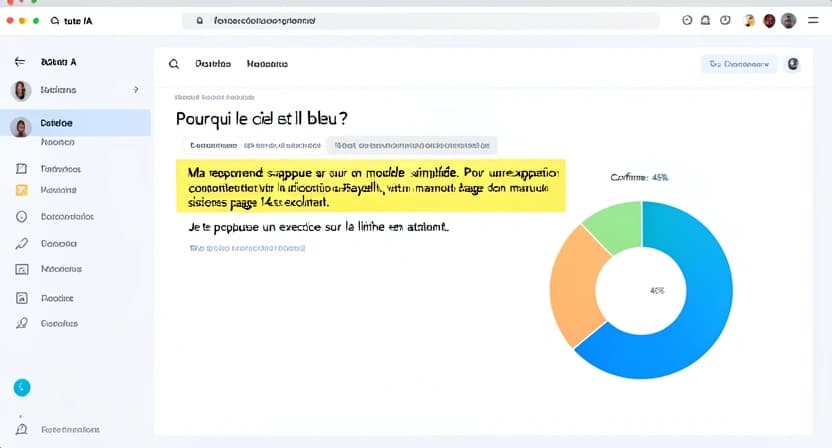Click the browser address bar field
The width and height of the screenshot is (832, 448).
pyautogui.click(x=421, y=21)
